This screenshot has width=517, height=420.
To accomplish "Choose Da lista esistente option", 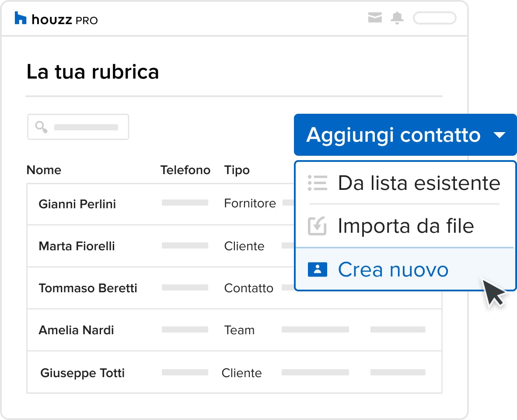I will (405, 183).
